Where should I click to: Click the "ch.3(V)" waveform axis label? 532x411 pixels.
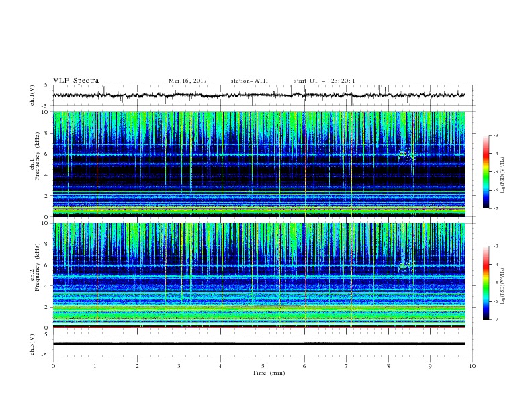(32, 345)
